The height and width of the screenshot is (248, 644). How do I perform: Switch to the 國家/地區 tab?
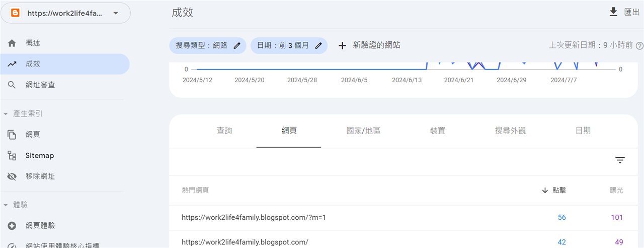[x=363, y=131]
